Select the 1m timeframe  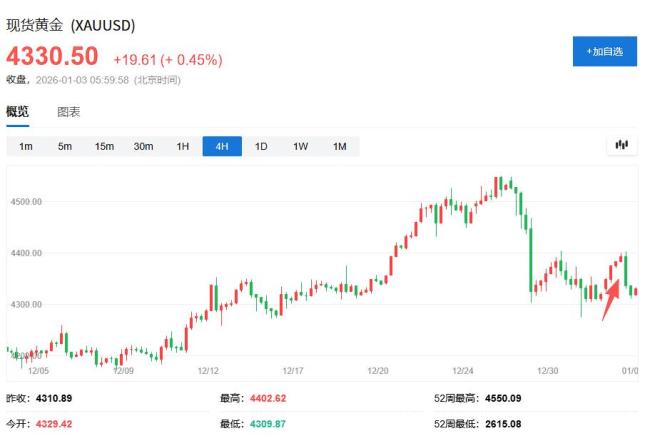point(26,147)
